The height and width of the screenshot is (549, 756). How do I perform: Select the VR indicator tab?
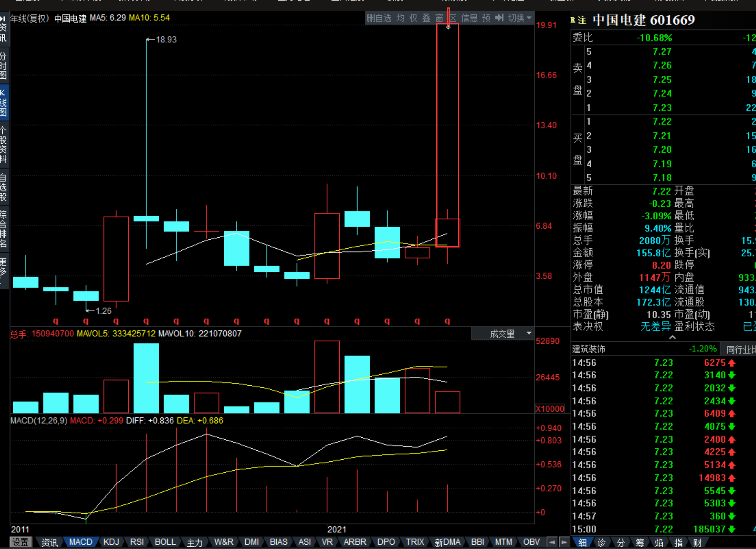327,542
